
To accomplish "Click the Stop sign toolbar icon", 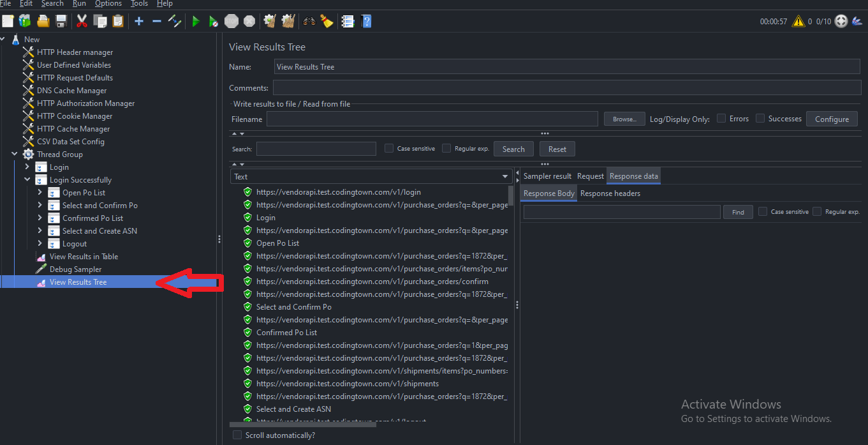I will tap(232, 21).
